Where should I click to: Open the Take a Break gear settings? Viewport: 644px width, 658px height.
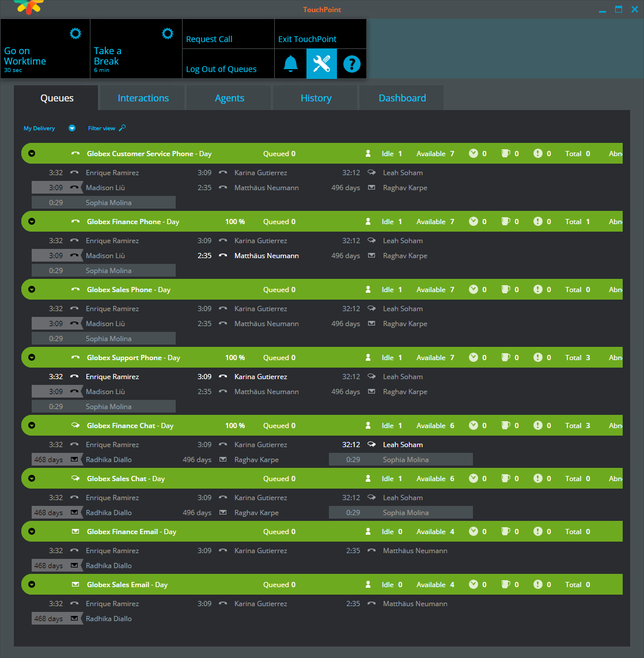168,33
